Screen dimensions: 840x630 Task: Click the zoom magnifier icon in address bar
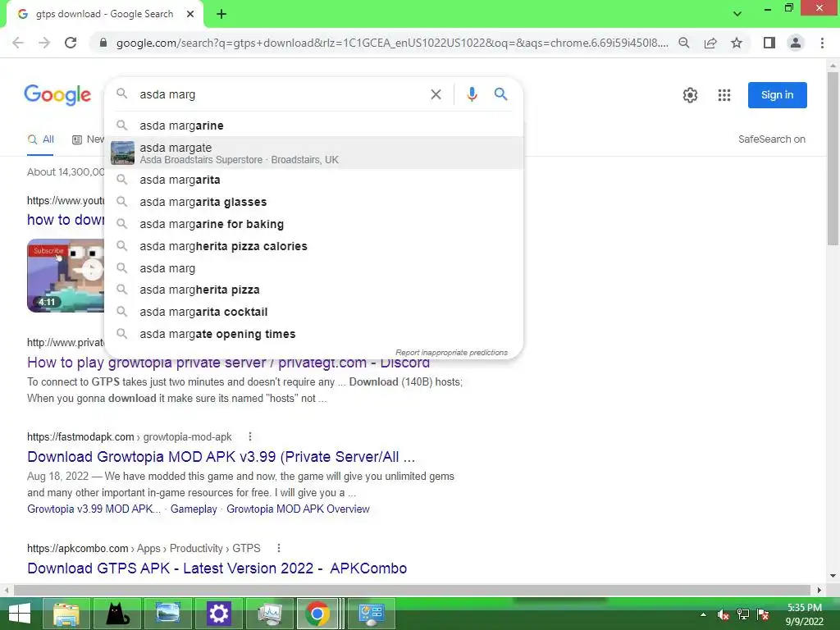point(683,43)
